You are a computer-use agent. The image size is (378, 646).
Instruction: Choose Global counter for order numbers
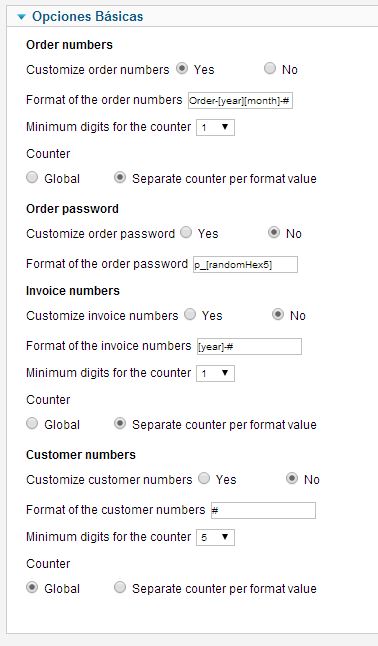(32, 178)
